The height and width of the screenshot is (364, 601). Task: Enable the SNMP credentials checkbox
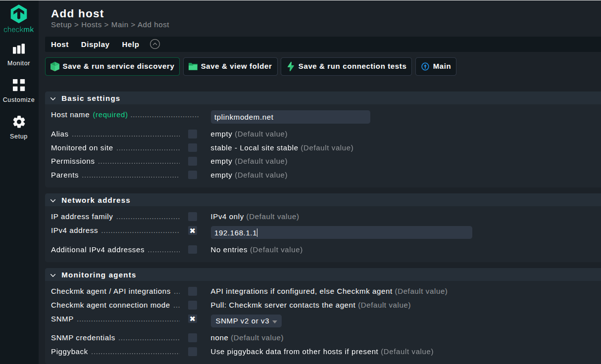193,338
